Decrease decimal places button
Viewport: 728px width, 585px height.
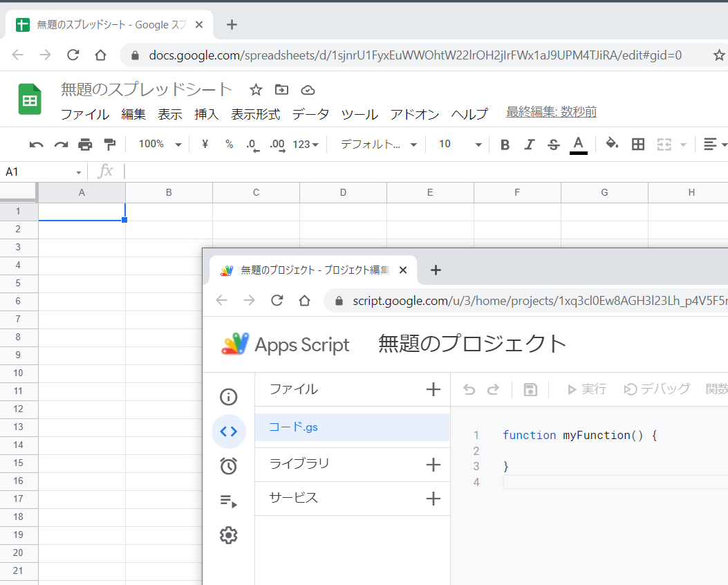[252, 145]
